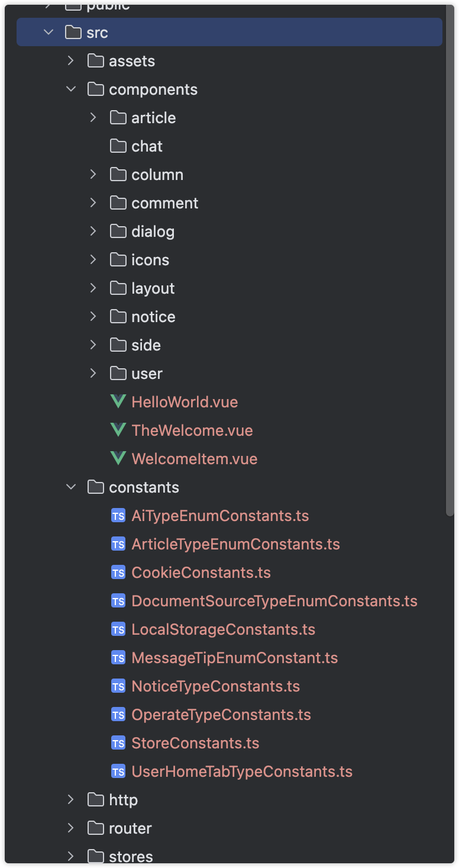459x868 pixels.
Task: Open LocalStorageConstants.ts file
Action: 223,629
